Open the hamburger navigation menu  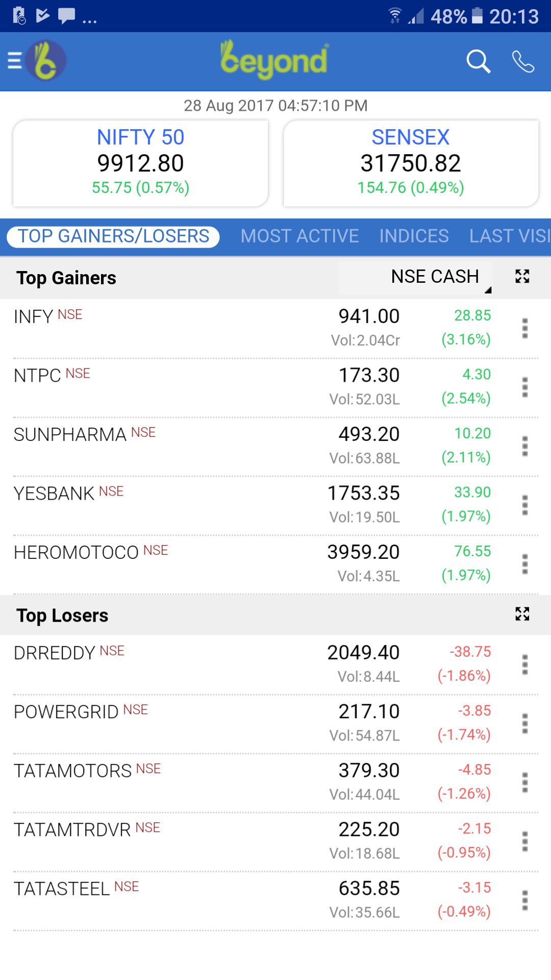point(15,61)
